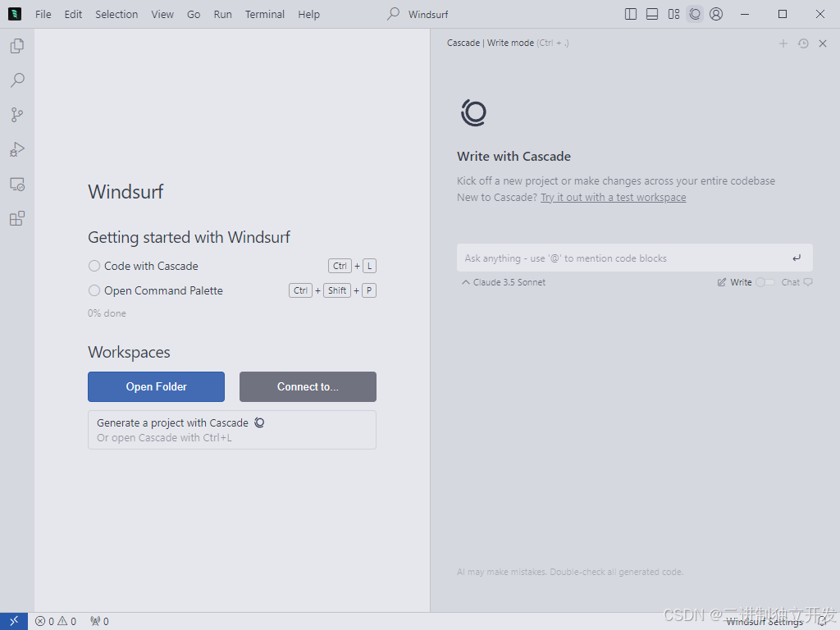
Task: Open the account profile icon
Action: tap(716, 15)
